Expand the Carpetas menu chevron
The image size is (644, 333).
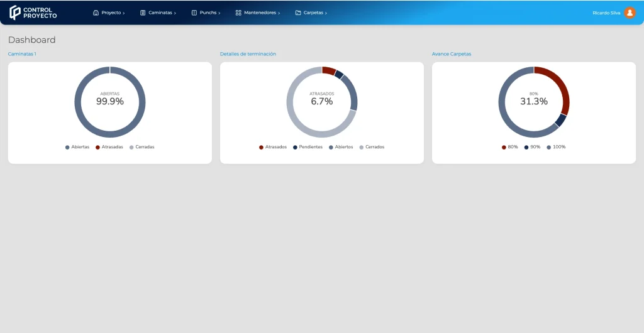pos(326,13)
